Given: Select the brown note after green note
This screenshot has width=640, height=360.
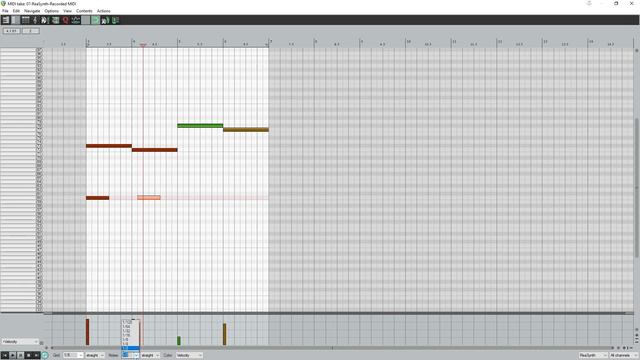Looking at the screenshot, I should coord(246,130).
